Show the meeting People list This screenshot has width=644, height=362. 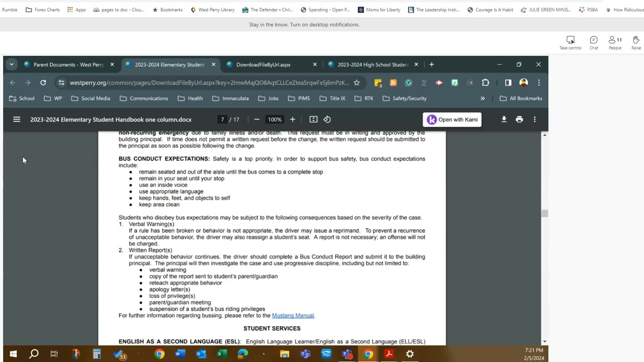[x=615, y=43]
